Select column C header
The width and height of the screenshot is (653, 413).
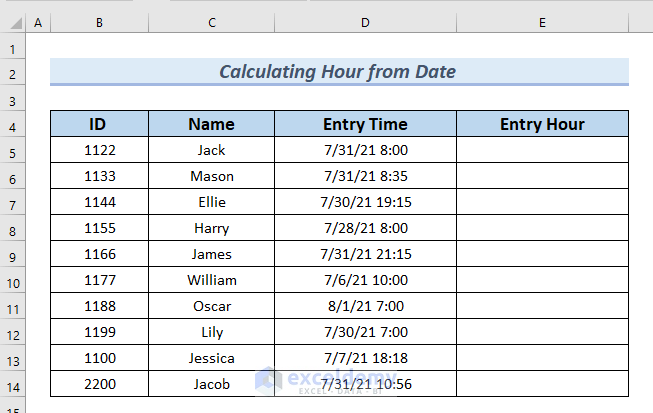pos(212,22)
